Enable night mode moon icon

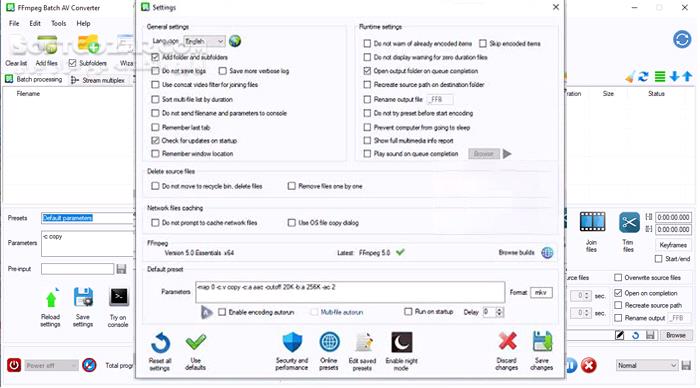coord(401,343)
